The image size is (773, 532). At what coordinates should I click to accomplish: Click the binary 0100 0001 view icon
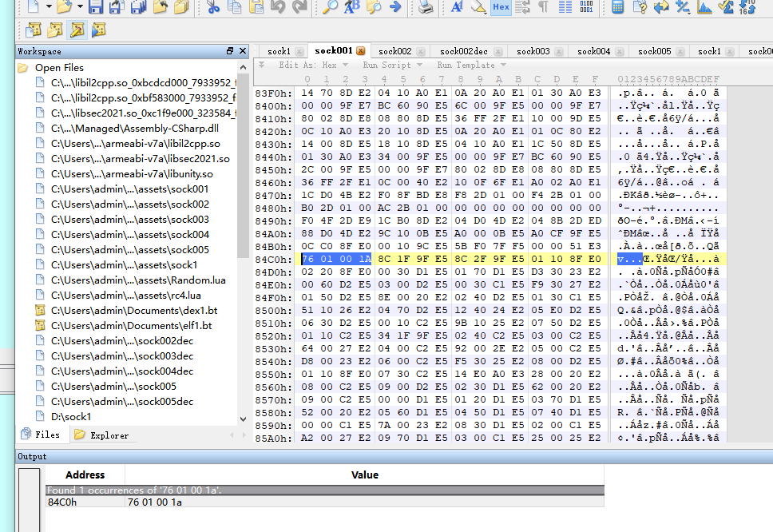point(586,6)
